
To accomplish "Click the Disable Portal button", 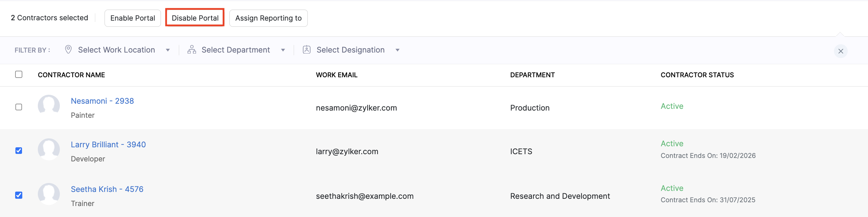I will 195,18.
